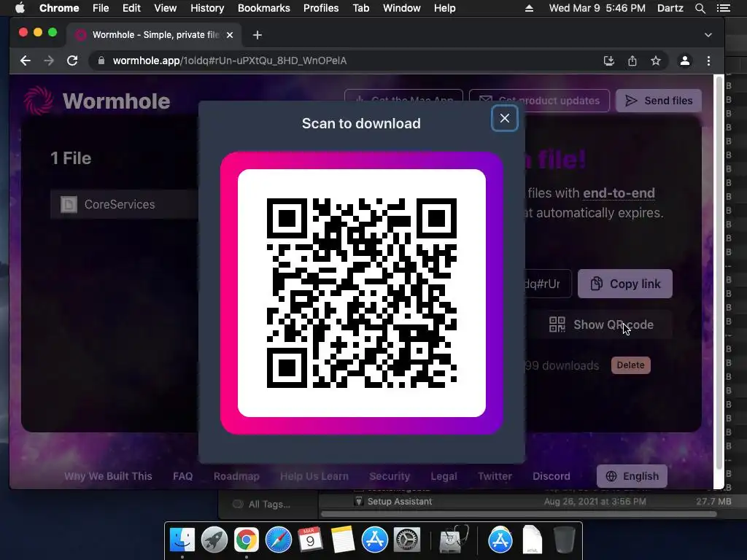
Task: Open the Security footer link
Action: tap(390, 476)
